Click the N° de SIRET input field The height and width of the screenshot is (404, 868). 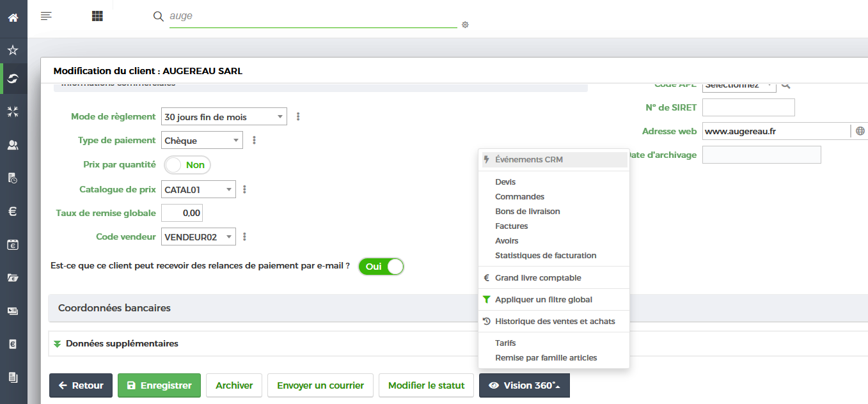pos(748,107)
